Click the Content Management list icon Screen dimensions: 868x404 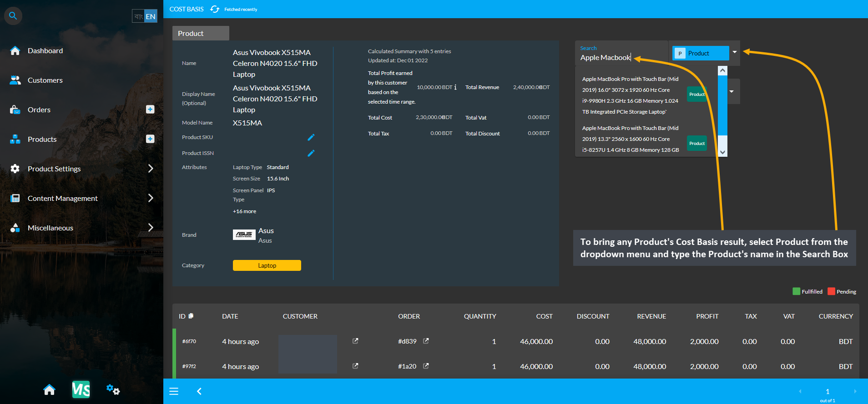point(15,198)
